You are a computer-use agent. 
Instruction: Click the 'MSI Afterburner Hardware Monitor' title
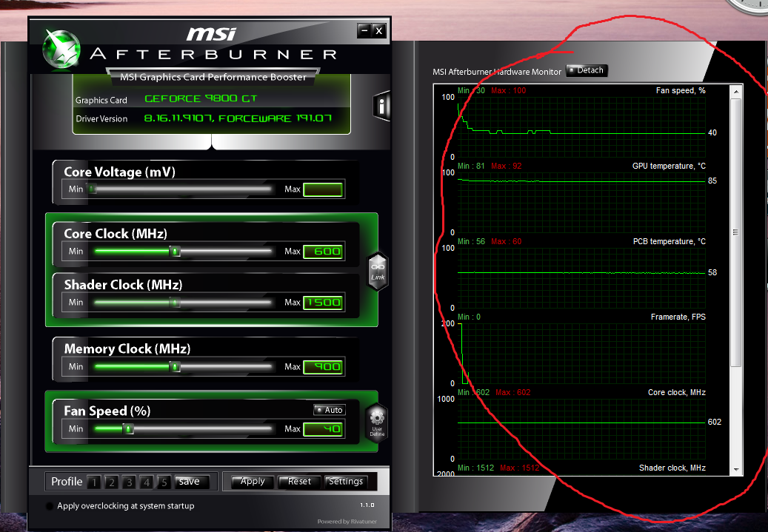[x=497, y=72]
